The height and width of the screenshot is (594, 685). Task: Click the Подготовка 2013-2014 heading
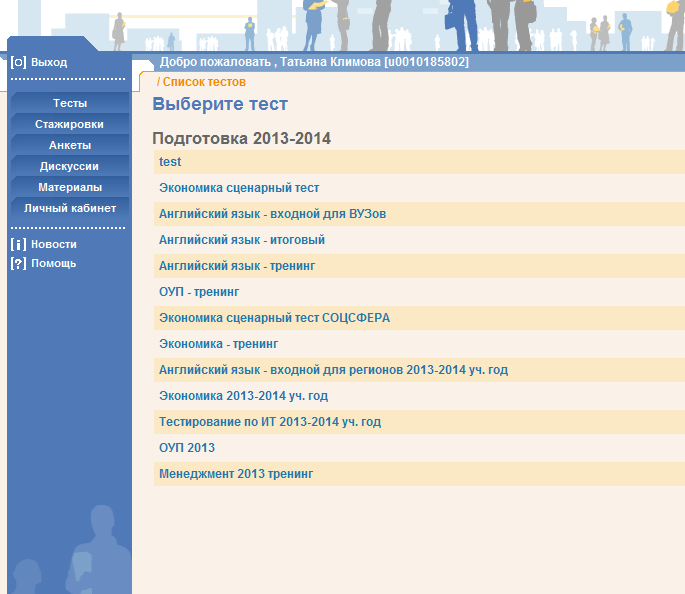point(242,138)
